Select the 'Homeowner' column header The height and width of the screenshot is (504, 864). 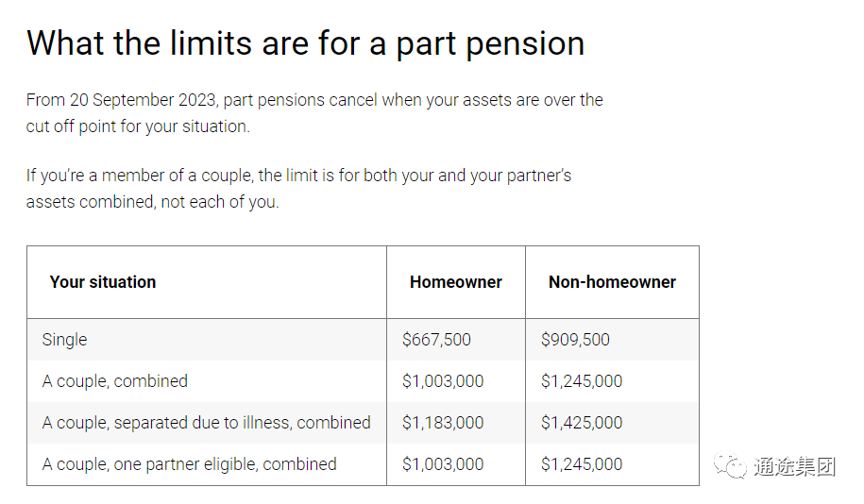(456, 282)
